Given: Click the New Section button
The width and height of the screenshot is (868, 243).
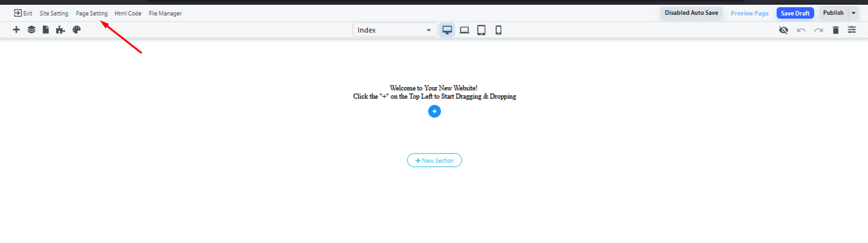Looking at the screenshot, I should tap(434, 160).
